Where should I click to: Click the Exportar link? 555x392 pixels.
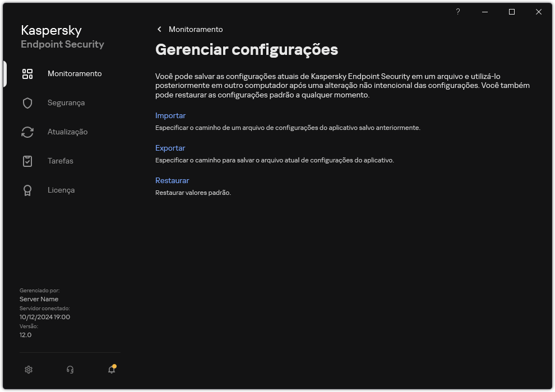tap(170, 148)
